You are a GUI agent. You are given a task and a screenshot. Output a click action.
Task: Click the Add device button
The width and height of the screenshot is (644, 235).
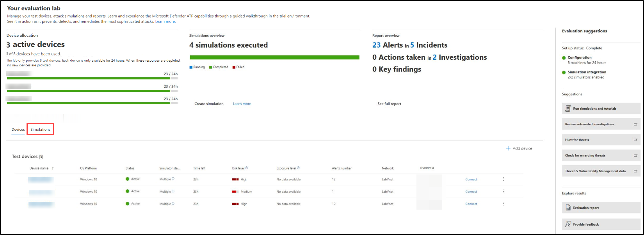pyautogui.click(x=519, y=148)
